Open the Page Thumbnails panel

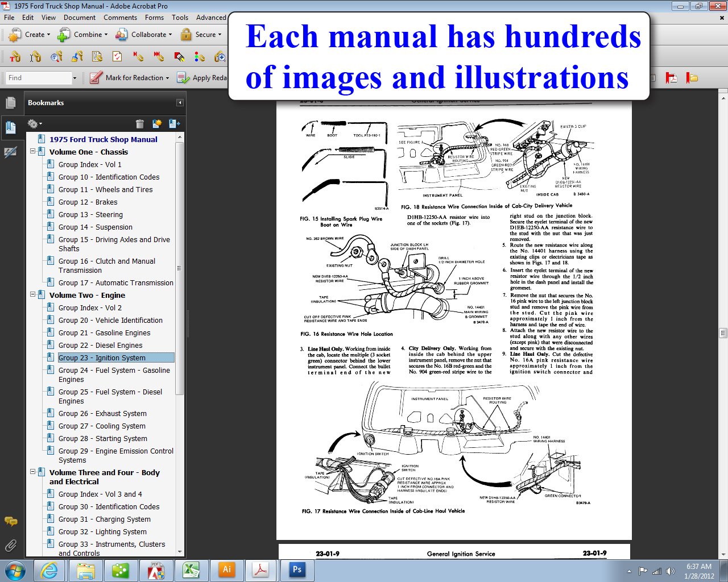[x=11, y=102]
